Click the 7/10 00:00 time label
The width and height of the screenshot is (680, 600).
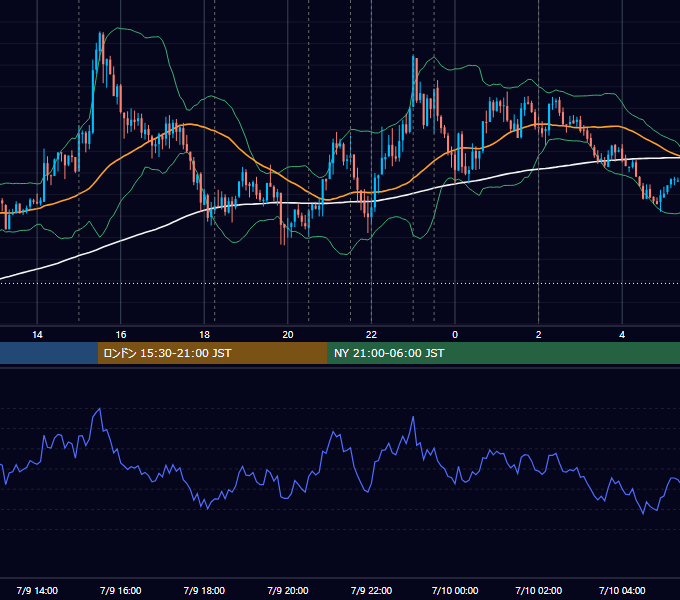455,590
